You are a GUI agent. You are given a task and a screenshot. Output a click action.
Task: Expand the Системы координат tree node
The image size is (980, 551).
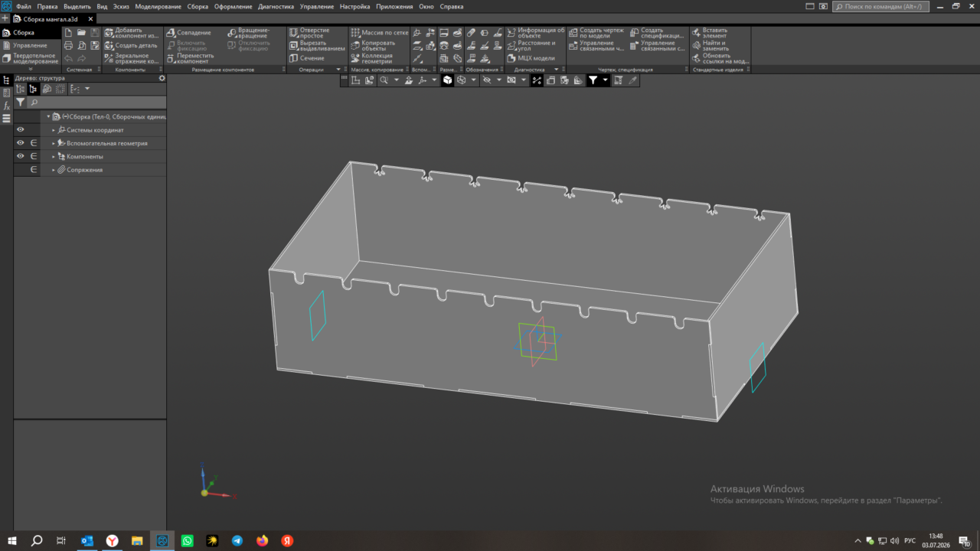click(54, 130)
